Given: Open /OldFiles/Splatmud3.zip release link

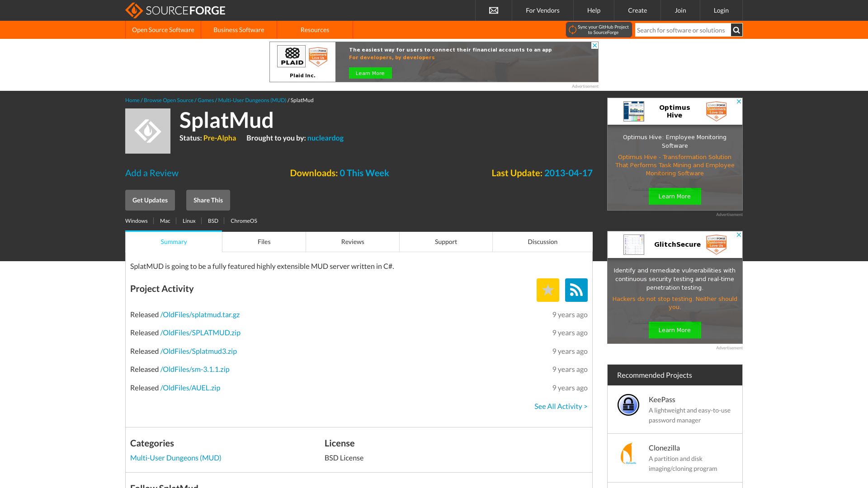Looking at the screenshot, I should 198,351.
